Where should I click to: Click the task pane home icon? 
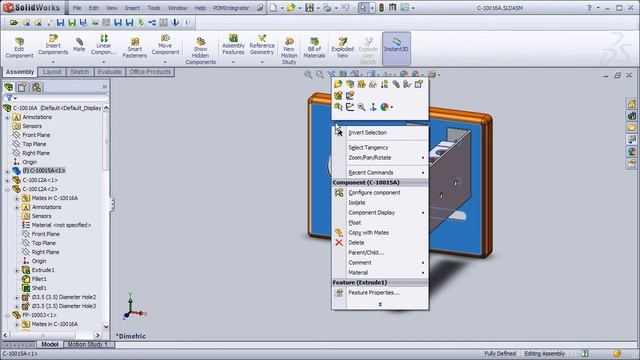[631, 104]
